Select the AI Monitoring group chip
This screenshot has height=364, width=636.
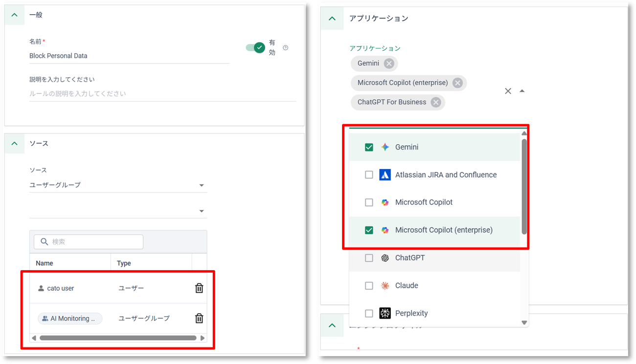[x=70, y=319]
